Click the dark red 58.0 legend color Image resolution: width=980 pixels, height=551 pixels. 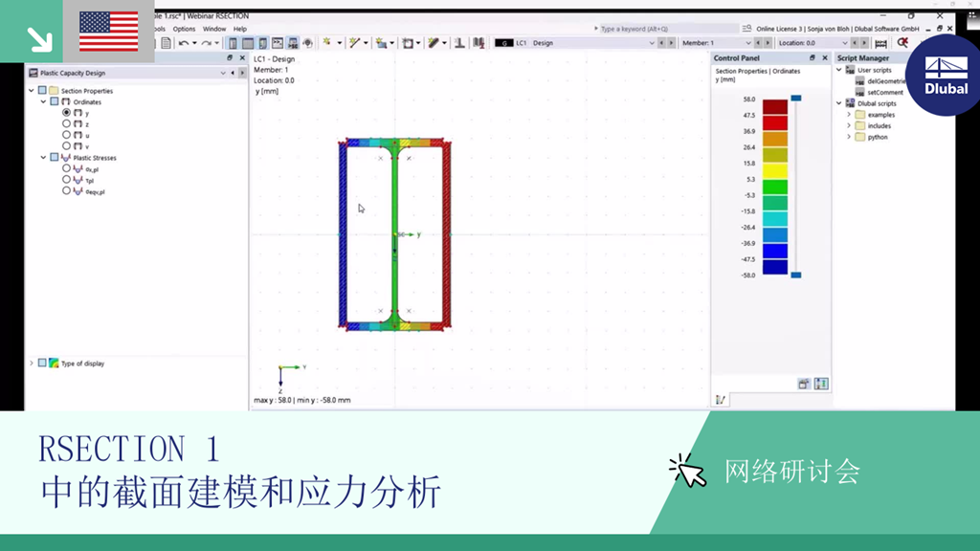click(x=775, y=107)
